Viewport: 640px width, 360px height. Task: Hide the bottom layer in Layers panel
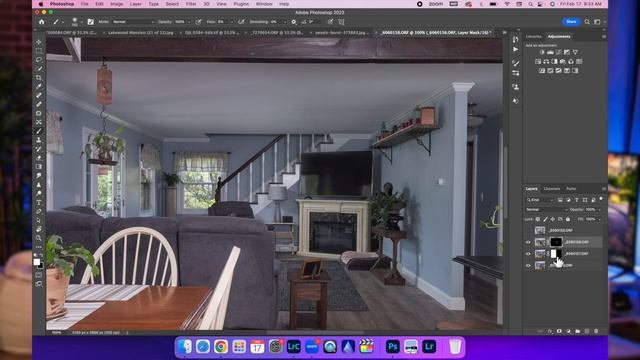(x=528, y=265)
